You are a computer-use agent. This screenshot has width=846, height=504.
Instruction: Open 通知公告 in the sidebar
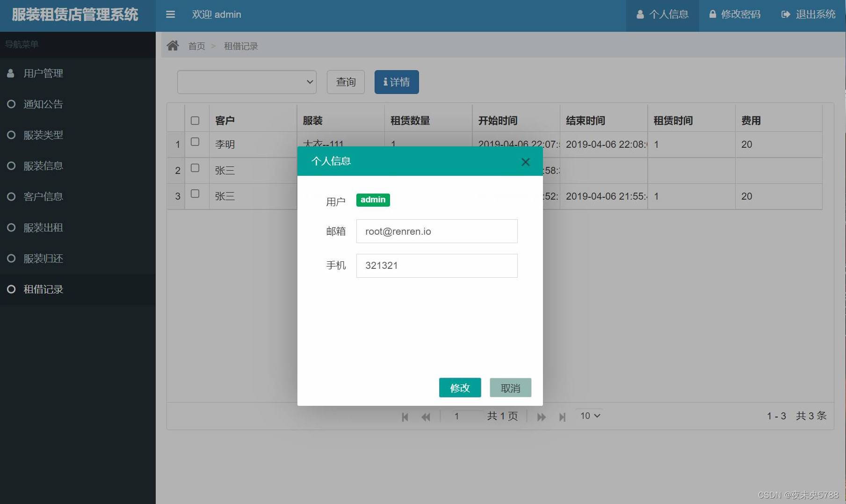78,104
